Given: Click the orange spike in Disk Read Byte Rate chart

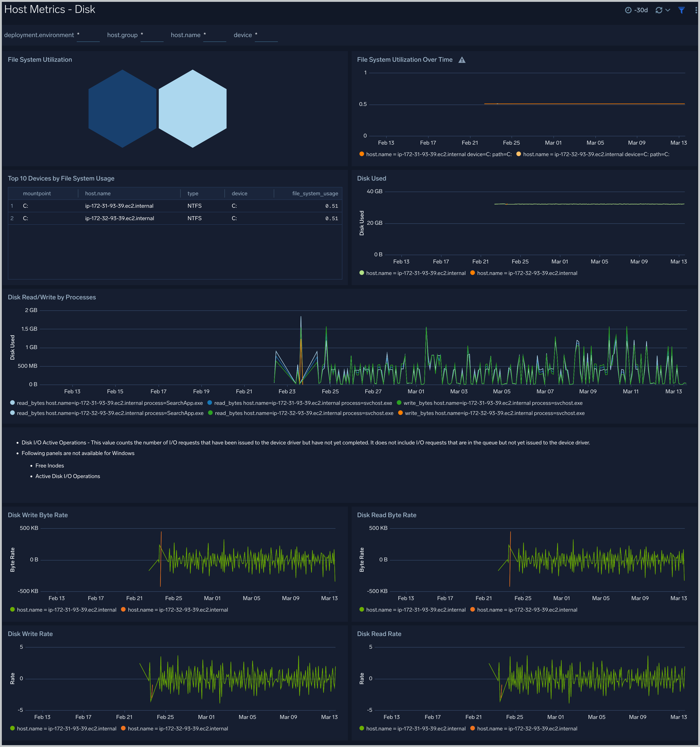Looking at the screenshot, I should 510,559.
